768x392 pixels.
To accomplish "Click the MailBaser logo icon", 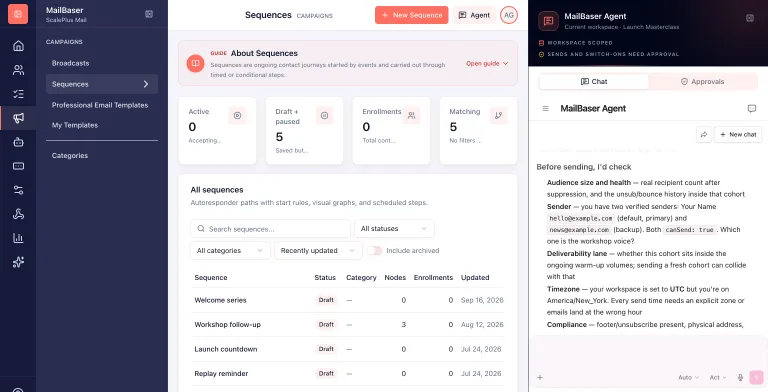I will pos(18,14).
